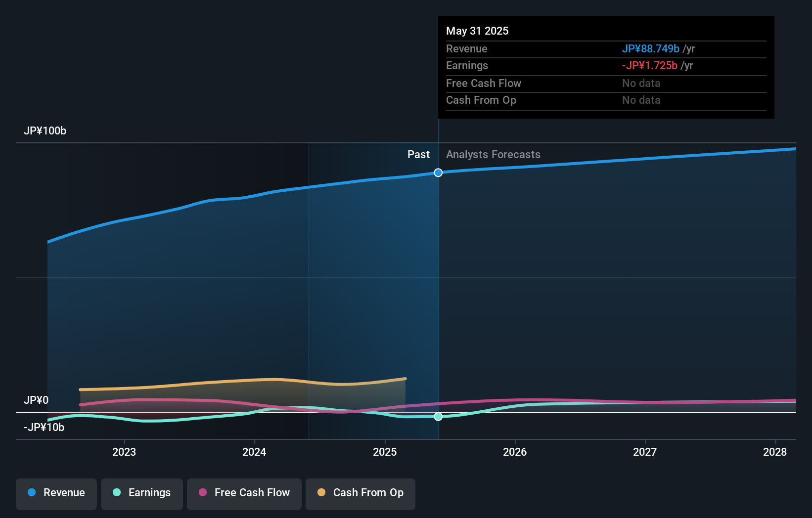Click the JP¥100b y-axis label
The height and width of the screenshot is (518, 812).
(x=45, y=131)
